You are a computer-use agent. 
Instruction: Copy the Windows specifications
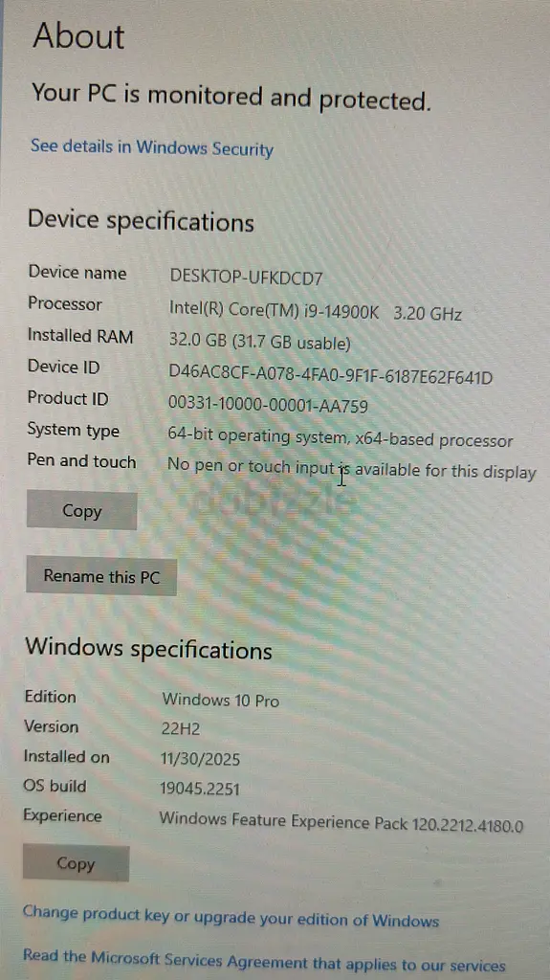tap(76, 864)
